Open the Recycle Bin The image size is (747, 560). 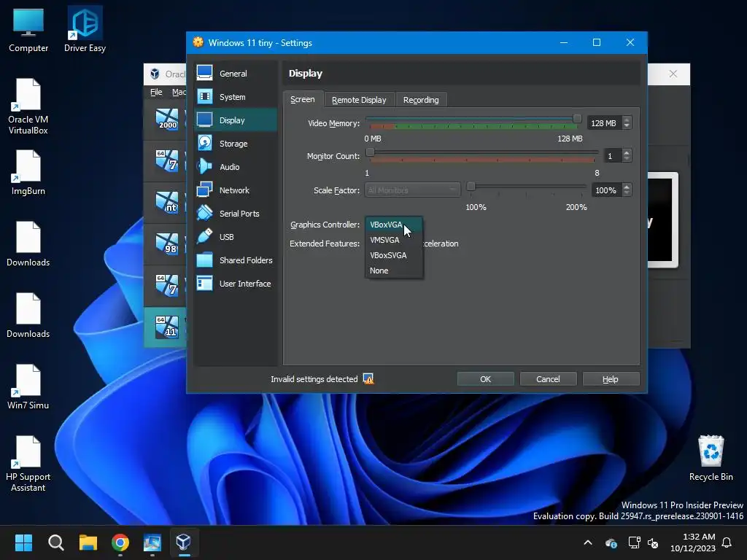click(x=711, y=458)
